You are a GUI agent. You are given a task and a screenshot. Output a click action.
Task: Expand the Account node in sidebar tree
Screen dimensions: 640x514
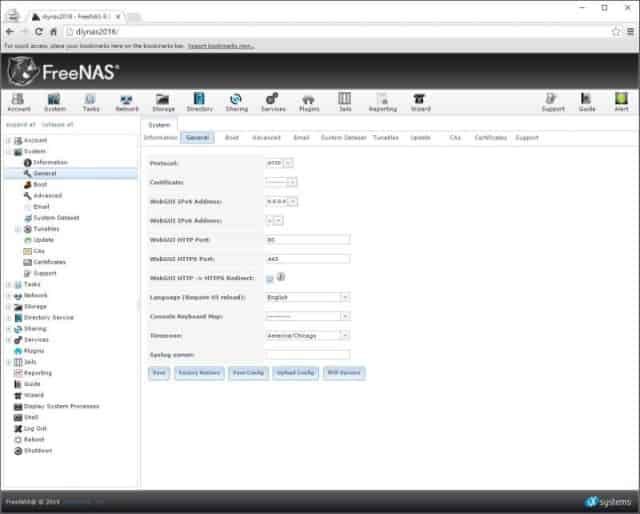coord(9,140)
